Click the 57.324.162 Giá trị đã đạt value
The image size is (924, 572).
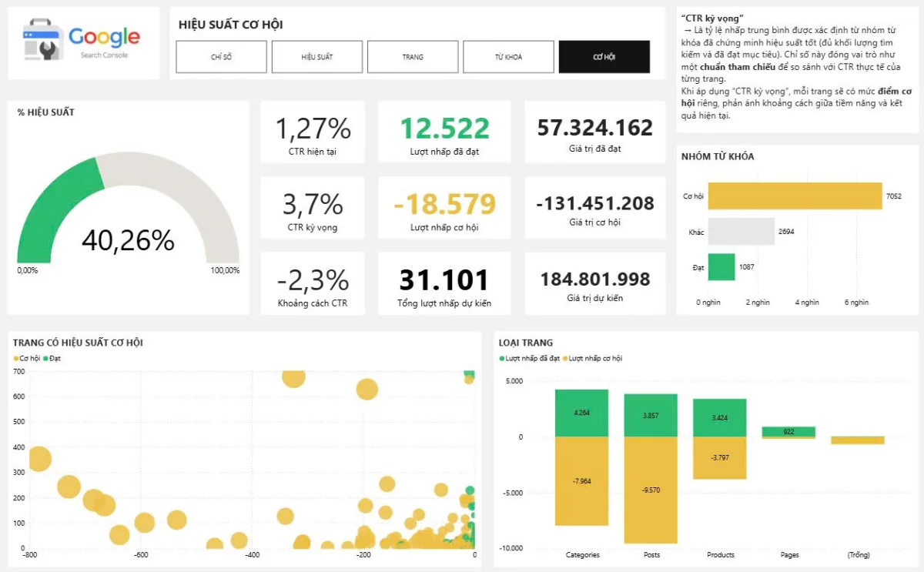595,127
